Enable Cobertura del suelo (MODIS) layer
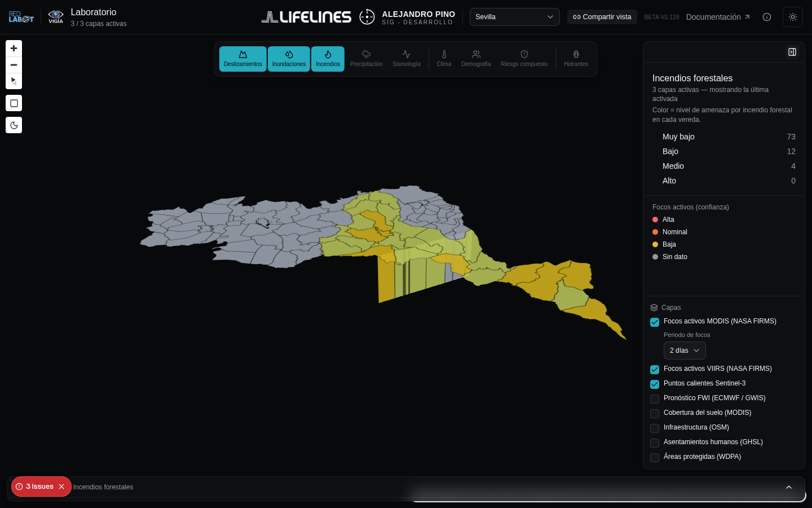Viewport: 812px width, 508px height. point(655,414)
